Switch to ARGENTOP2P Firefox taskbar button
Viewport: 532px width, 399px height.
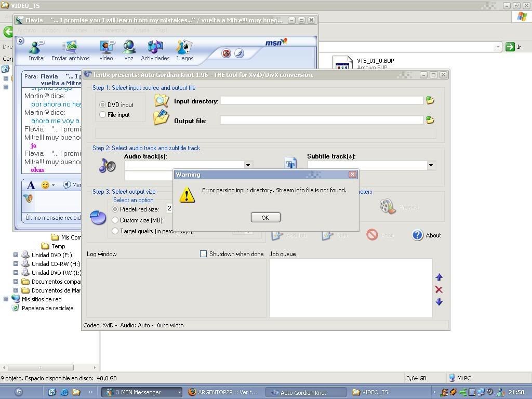(x=224, y=392)
